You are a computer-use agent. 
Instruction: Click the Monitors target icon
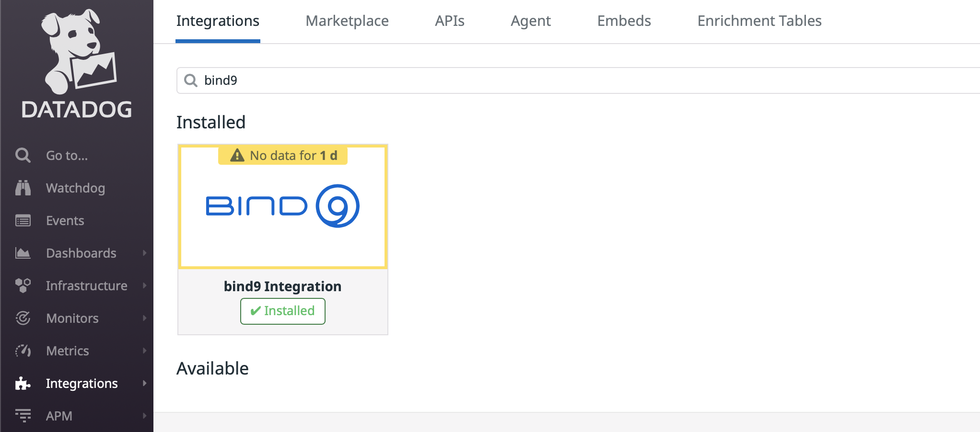click(23, 318)
